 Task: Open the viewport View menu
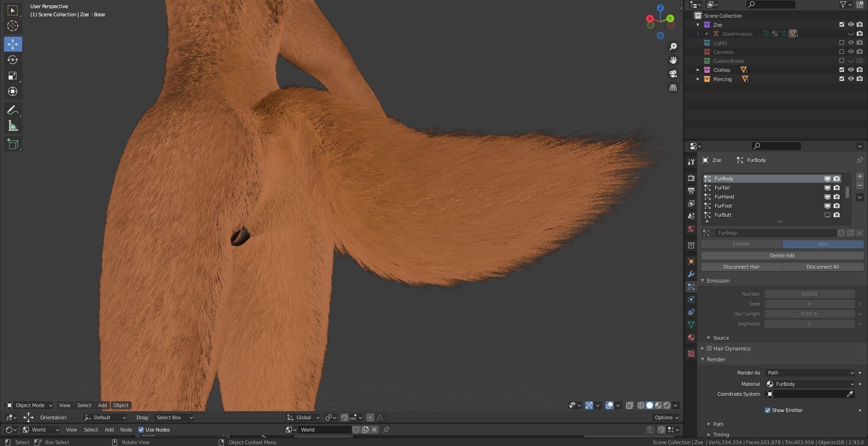point(65,405)
